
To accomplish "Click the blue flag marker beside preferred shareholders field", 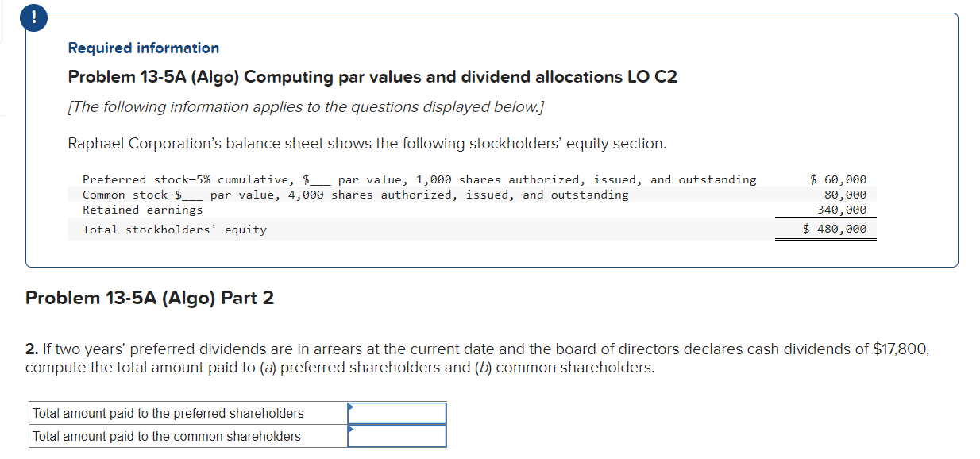I will [349, 408].
